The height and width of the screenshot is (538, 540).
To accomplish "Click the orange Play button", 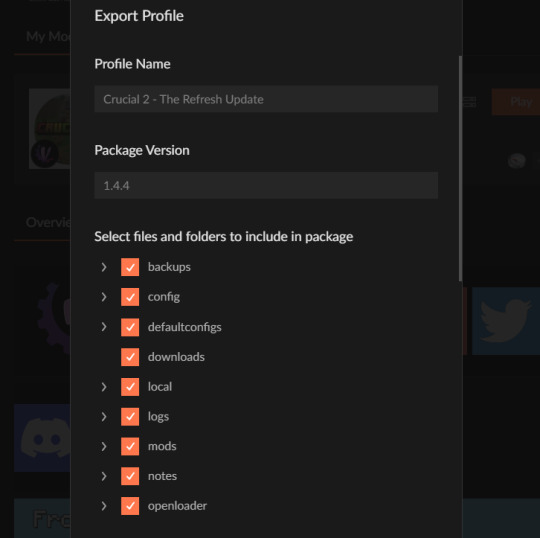I will 516,102.
